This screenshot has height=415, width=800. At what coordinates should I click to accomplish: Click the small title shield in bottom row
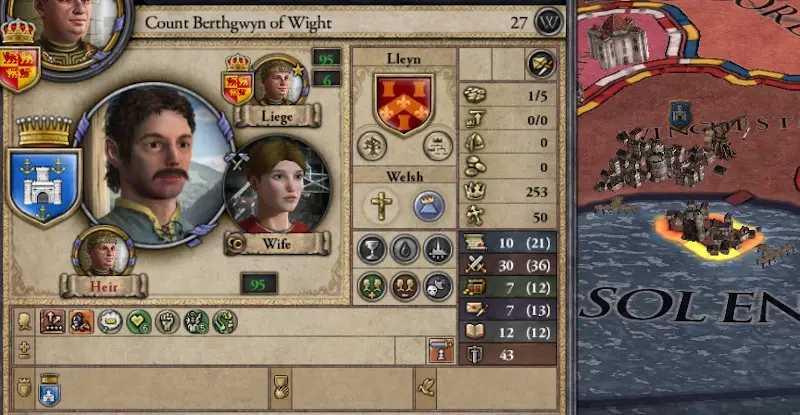[49, 389]
